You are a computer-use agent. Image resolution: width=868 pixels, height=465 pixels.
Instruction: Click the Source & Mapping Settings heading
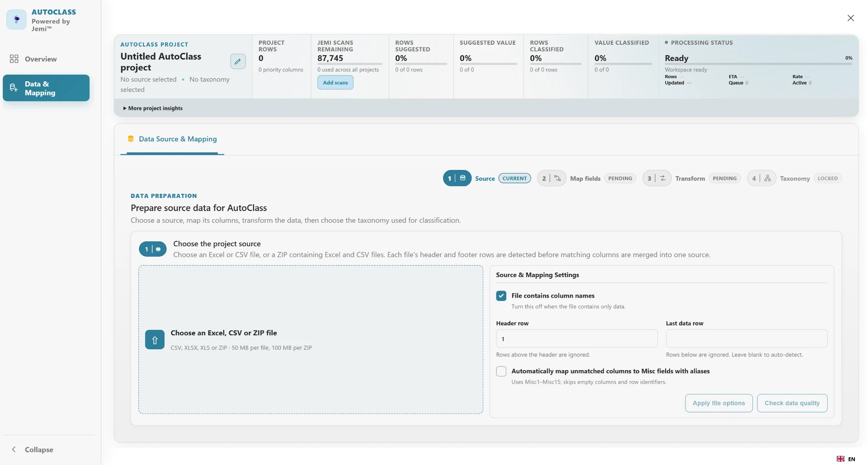click(537, 275)
